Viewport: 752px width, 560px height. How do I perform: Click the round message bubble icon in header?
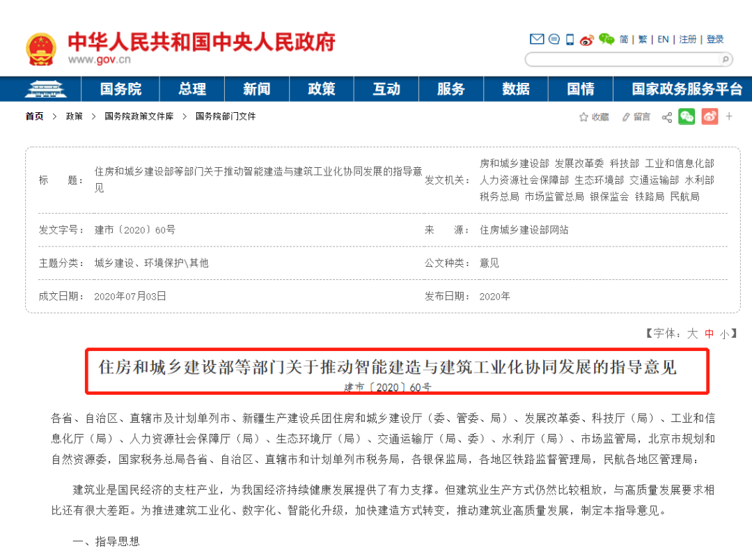pyautogui.click(x=554, y=39)
